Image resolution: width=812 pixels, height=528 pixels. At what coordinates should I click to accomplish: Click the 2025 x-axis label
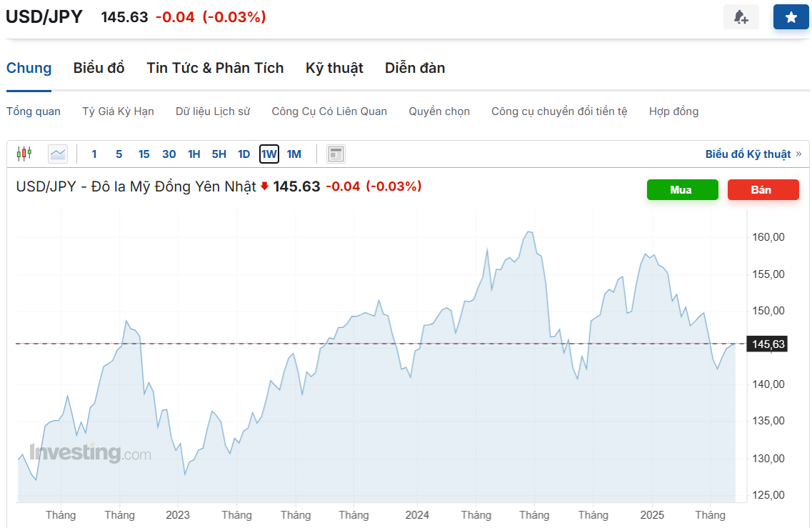click(x=652, y=515)
